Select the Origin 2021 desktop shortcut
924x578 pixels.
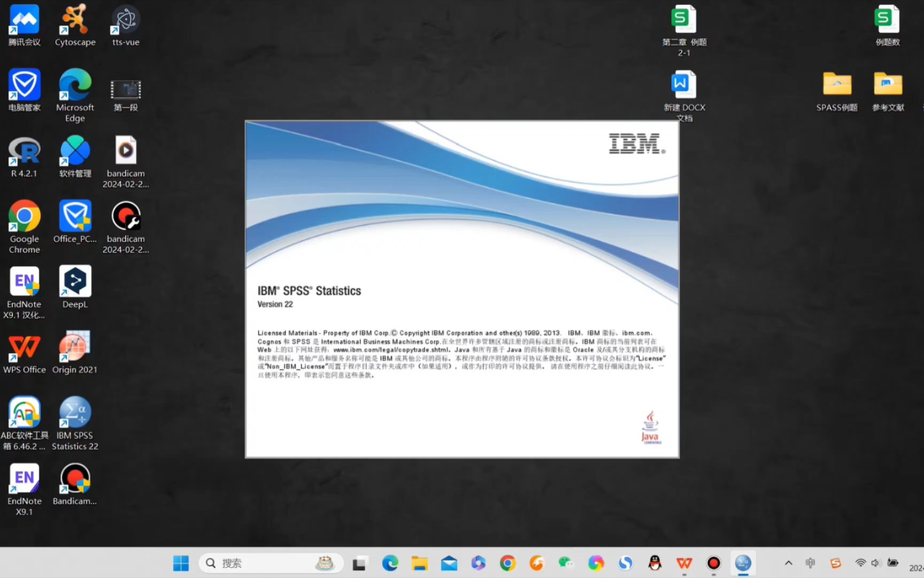pyautogui.click(x=75, y=353)
